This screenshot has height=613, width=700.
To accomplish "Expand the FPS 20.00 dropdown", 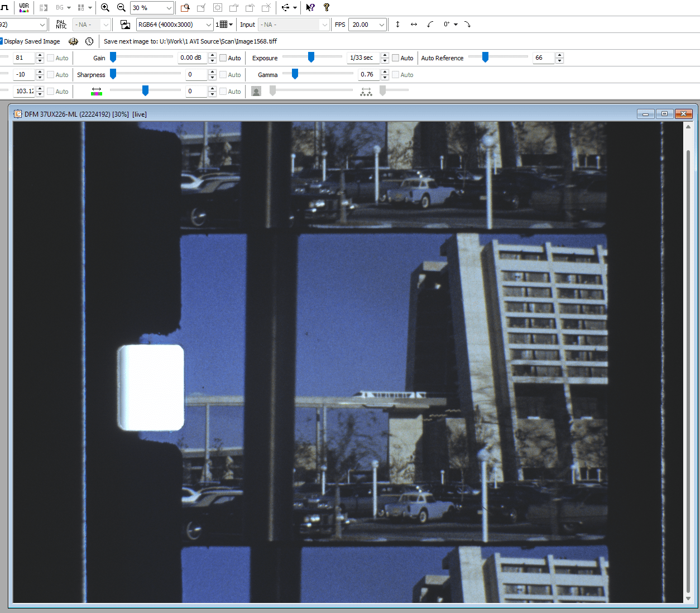I will coord(382,25).
